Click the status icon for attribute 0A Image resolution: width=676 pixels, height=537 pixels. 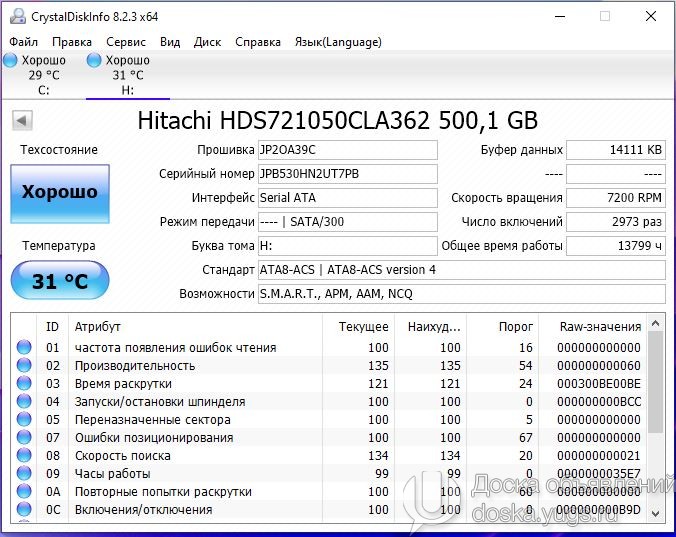pyautogui.click(x=24, y=491)
